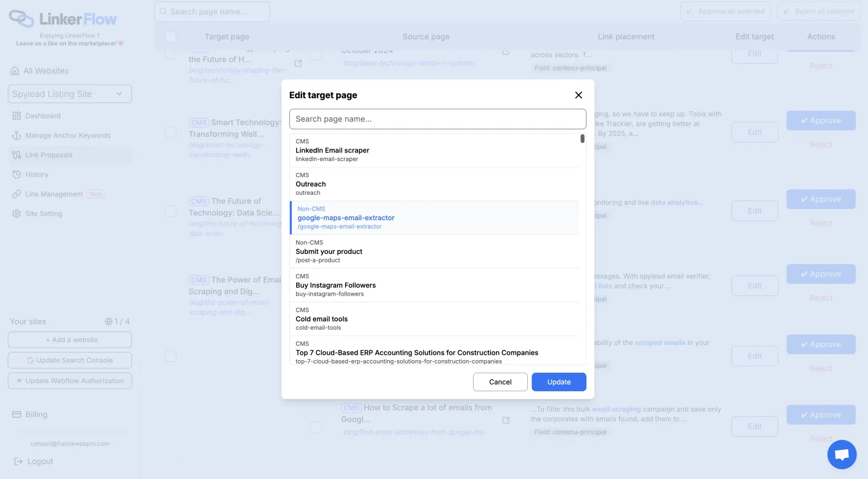The width and height of the screenshot is (868, 479).
Task: Click the Logout arrow icon
Action: point(18,462)
